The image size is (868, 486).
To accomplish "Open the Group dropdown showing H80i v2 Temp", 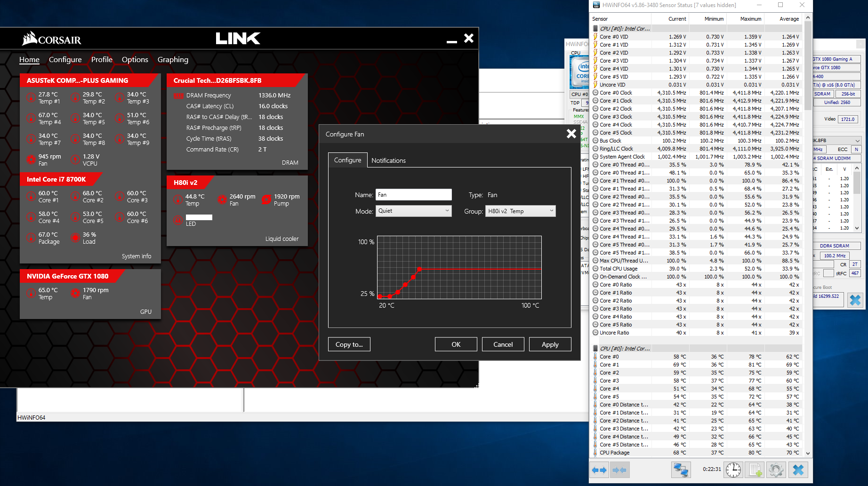I will point(521,211).
